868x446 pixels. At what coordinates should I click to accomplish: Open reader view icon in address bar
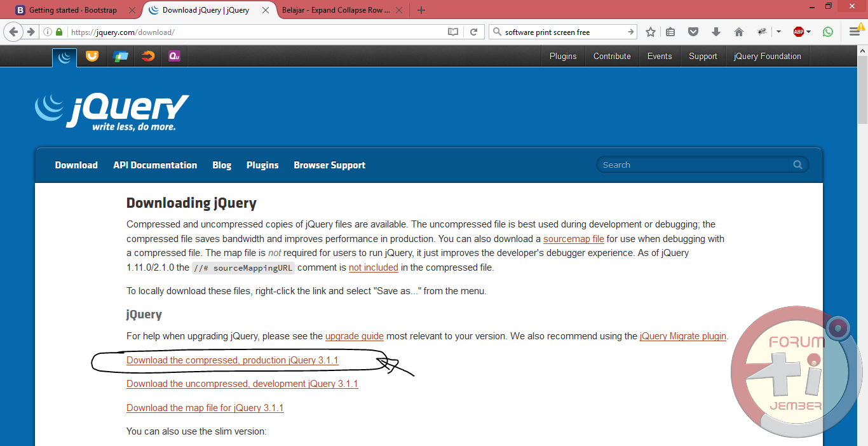pos(453,32)
